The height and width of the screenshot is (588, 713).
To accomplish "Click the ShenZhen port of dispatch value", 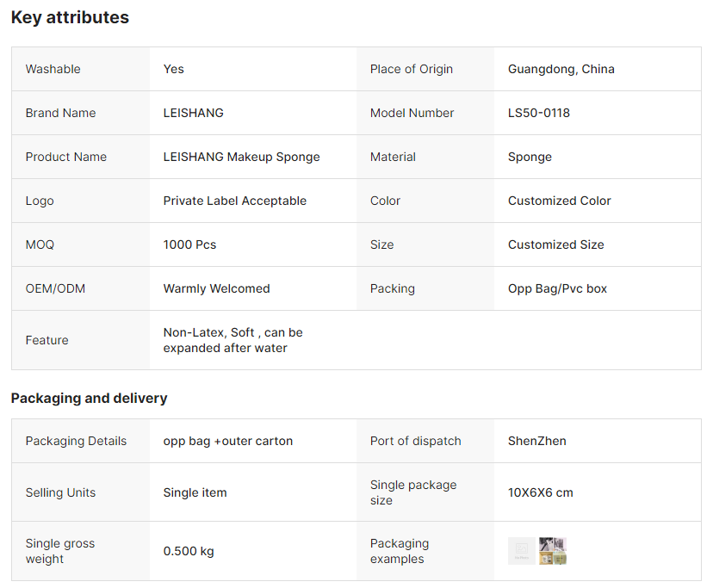I will [536, 441].
